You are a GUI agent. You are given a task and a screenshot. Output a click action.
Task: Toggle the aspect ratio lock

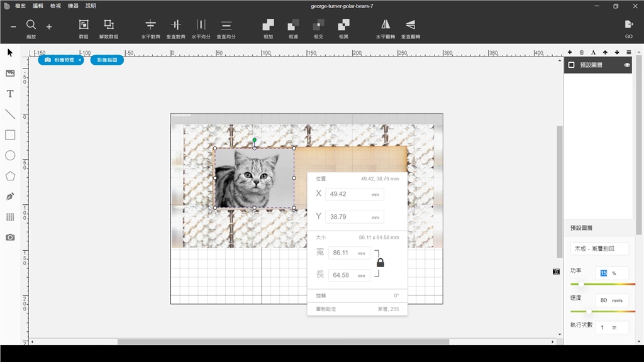coord(380,263)
